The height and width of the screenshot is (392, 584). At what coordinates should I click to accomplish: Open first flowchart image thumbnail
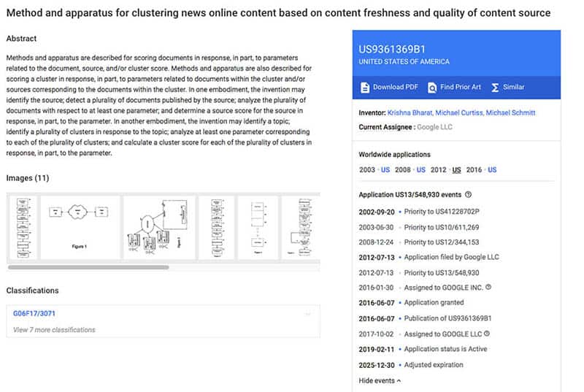click(x=23, y=228)
